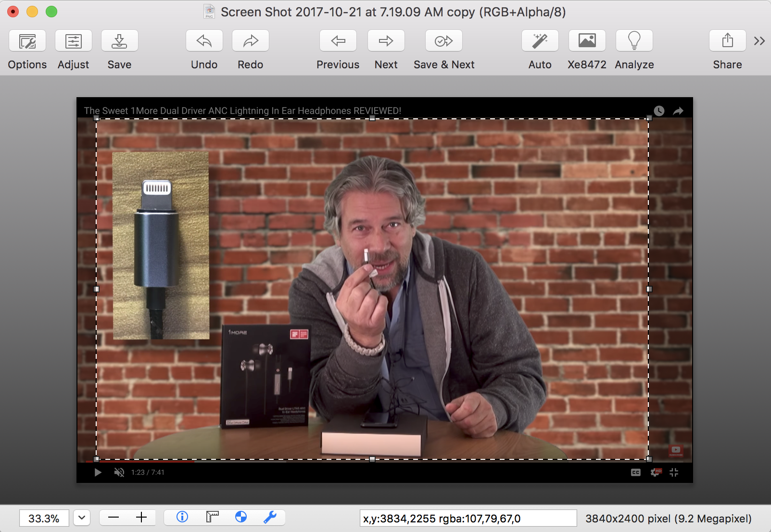Click the left-middle crop selection handle
The width and height of the screenshot is (771, 532).
click(x=97, y=289)
